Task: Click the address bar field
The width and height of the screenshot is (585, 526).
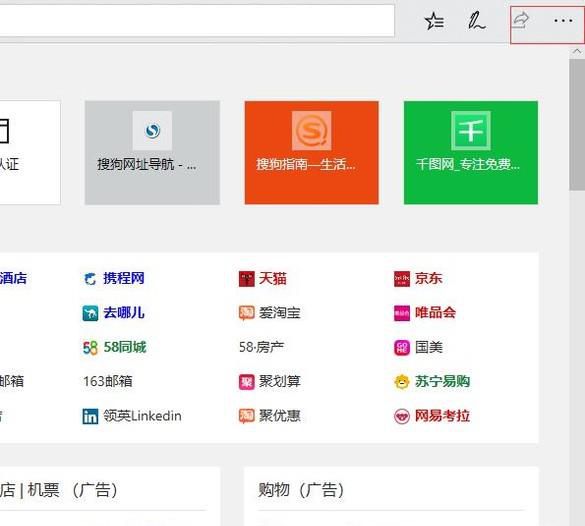Action: pyautogui.click(x=197, y=21)
